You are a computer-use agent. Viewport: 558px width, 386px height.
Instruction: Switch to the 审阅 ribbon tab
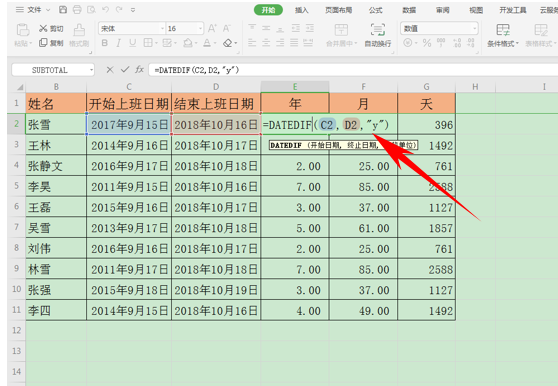(443, 10)
